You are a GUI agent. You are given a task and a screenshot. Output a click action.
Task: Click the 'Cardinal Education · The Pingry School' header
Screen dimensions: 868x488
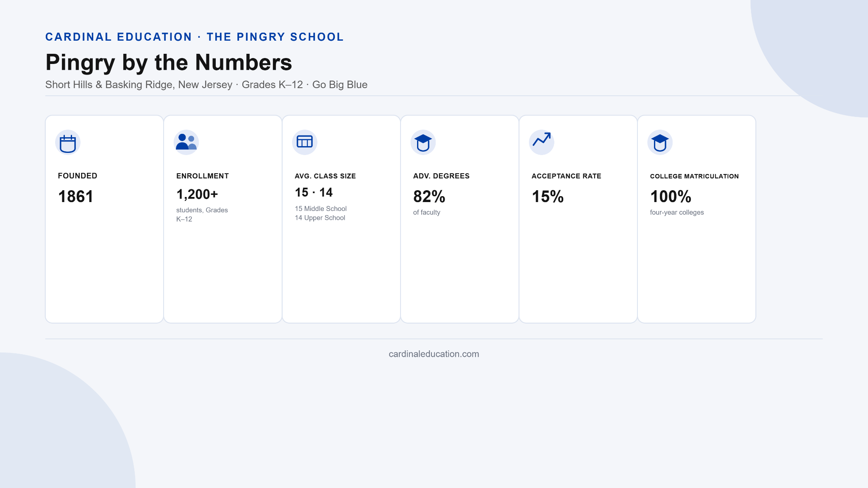(x=195, y=37)
